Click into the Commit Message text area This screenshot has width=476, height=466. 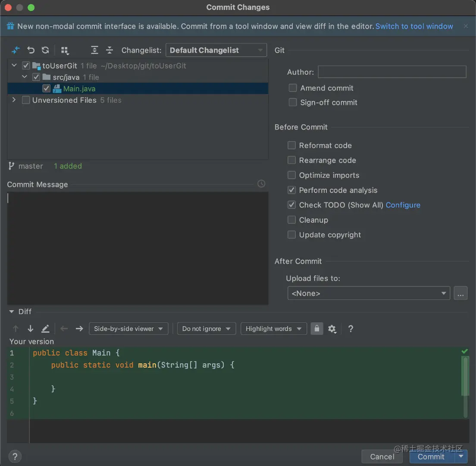138,248
